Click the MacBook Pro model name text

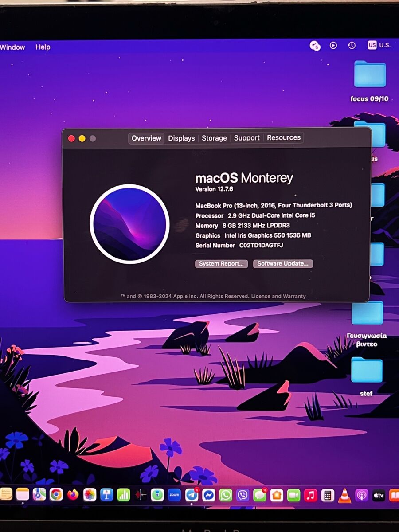coord(274,205)
